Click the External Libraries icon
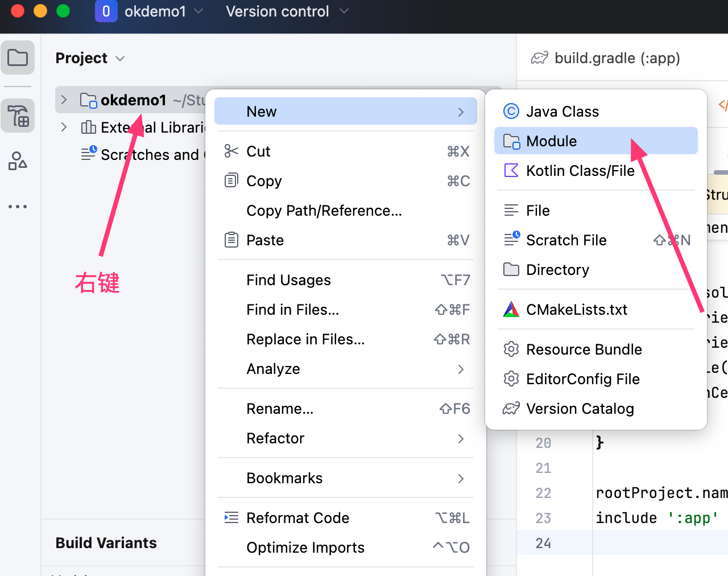 coord(88,127)
